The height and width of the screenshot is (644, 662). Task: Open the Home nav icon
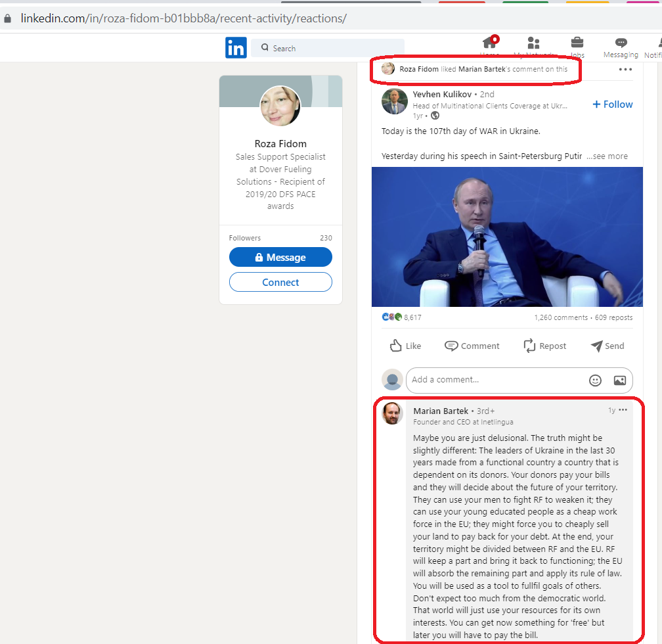click(x=489, y=43)
